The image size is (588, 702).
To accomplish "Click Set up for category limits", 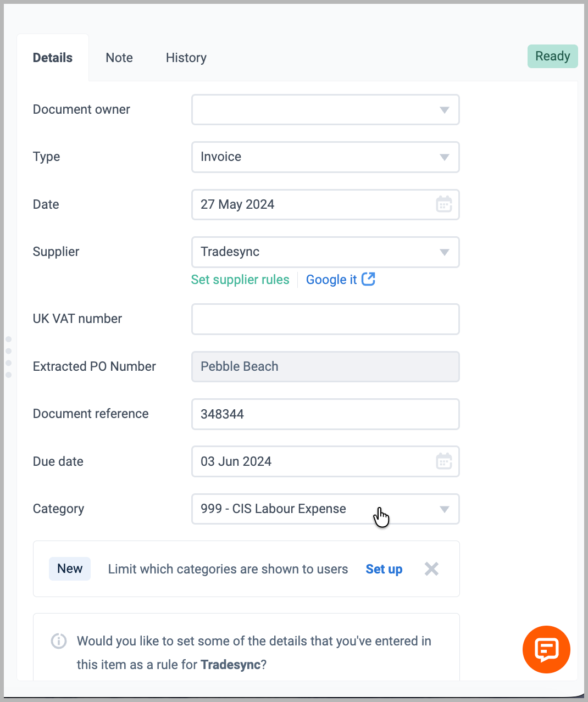I will [x=384, y=569].
